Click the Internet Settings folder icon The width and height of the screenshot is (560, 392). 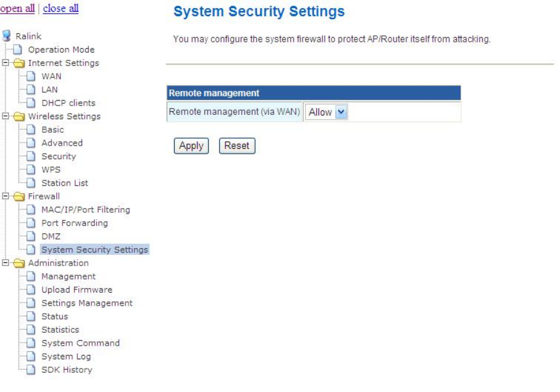tap(20, 63)
